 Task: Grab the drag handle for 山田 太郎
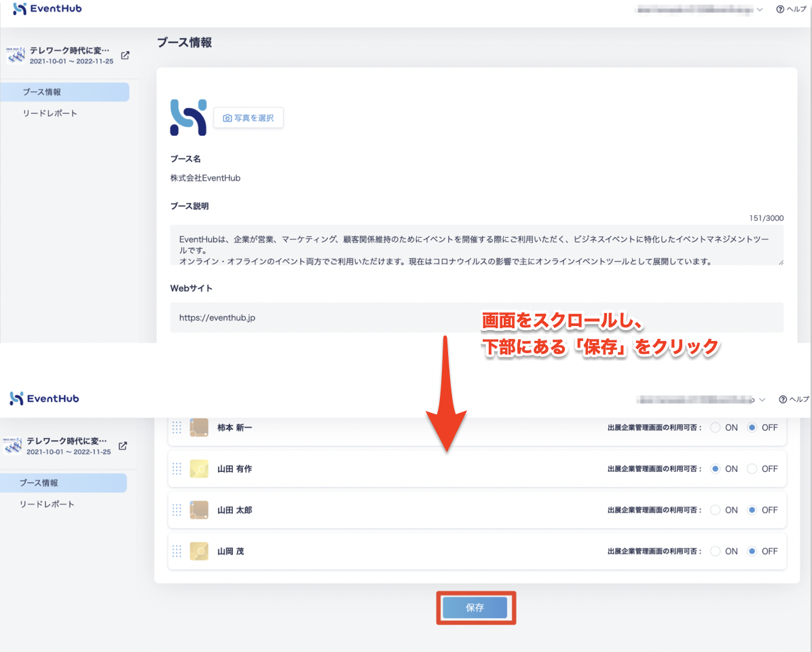tap(177, 510)
